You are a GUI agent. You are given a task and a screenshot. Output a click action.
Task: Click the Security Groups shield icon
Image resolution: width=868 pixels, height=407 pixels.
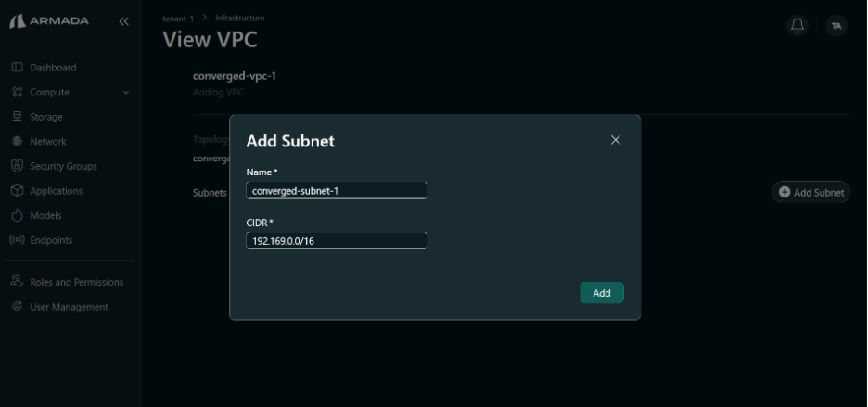(x=18, y=166)
